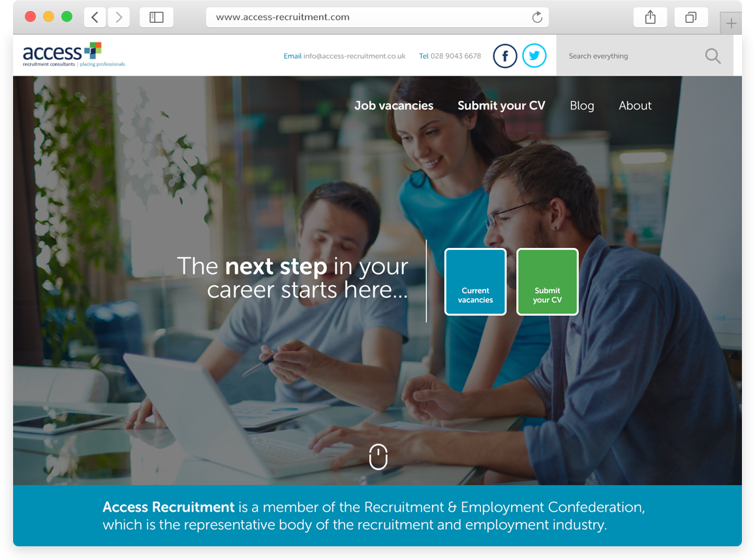This screenshot has width=755, height=560.
Task: Go to the About page
Action: point(635,105)
